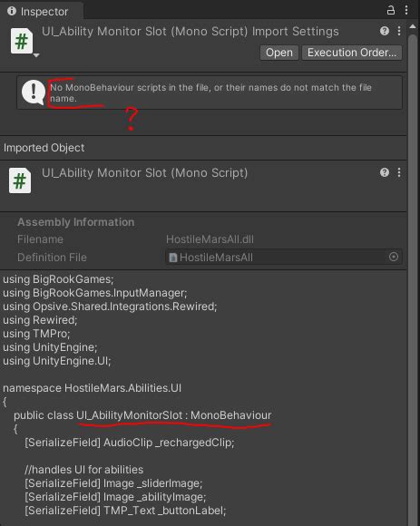
Task: Click the Imported Object script title
Action: click(x=144, y=173)
